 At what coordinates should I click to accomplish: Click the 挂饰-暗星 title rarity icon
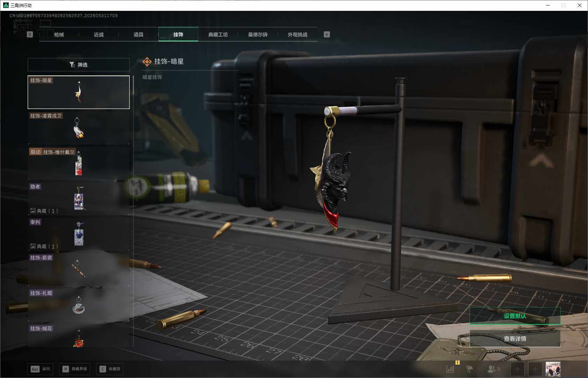click(147, 62)
